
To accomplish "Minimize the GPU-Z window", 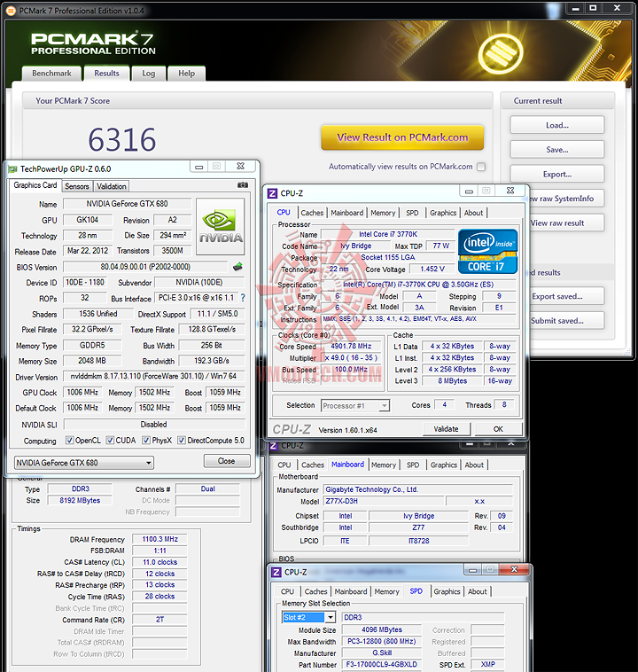I will click(x=198, y=167).
